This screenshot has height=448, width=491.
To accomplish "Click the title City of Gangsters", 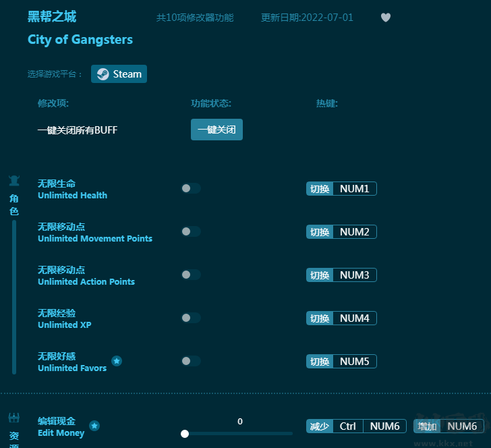I will 80,40.
